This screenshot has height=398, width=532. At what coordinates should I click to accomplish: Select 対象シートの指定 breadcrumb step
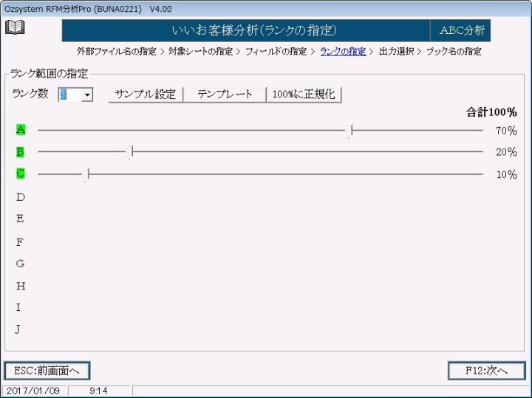click(x=200, y=52)
